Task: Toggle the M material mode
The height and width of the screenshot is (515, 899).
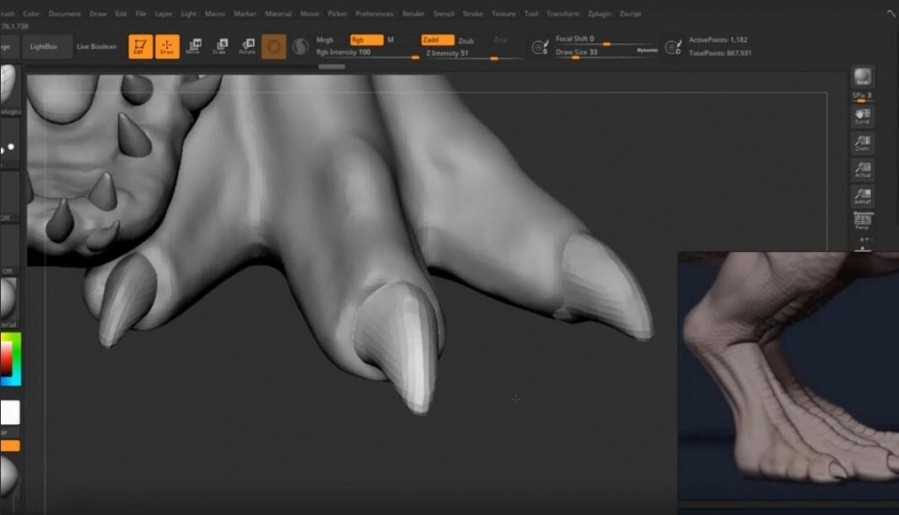Action: pyautogui.click(x=390, y=40)
